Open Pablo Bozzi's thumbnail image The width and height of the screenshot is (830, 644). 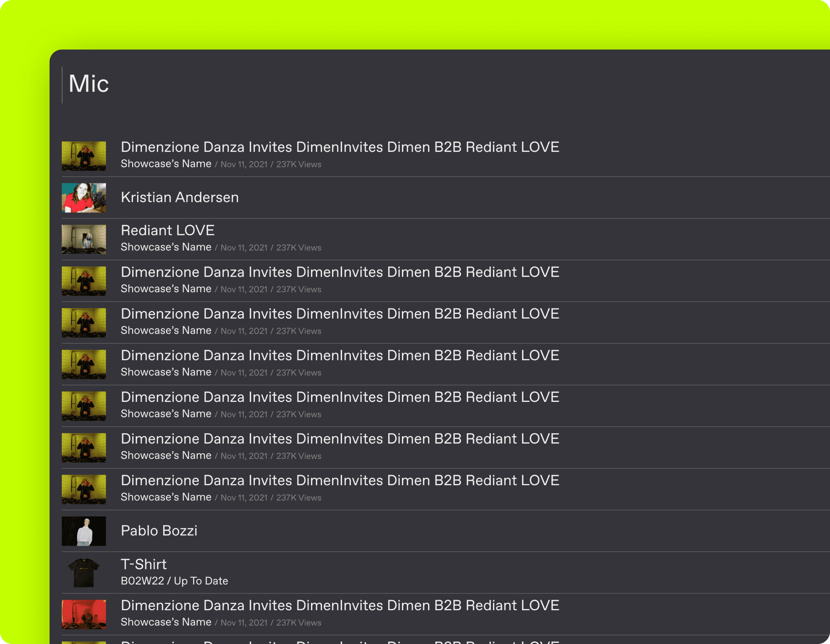[84, 531]
